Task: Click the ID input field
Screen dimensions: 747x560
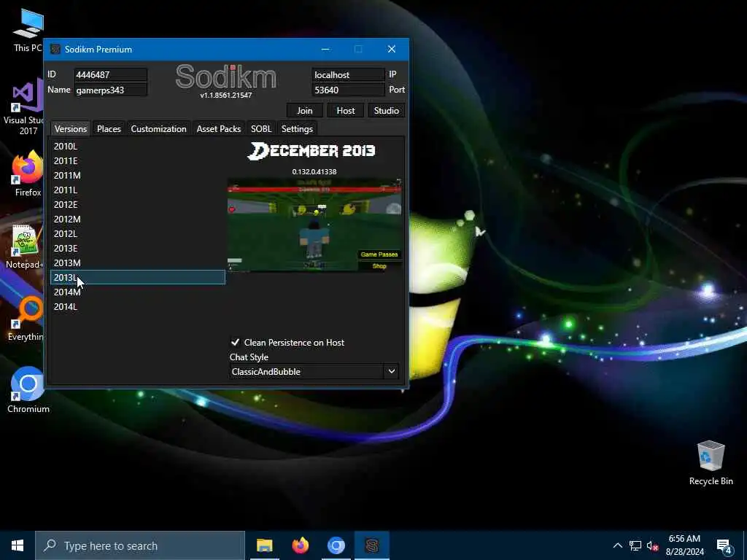Action: click(x=111, y=75)
